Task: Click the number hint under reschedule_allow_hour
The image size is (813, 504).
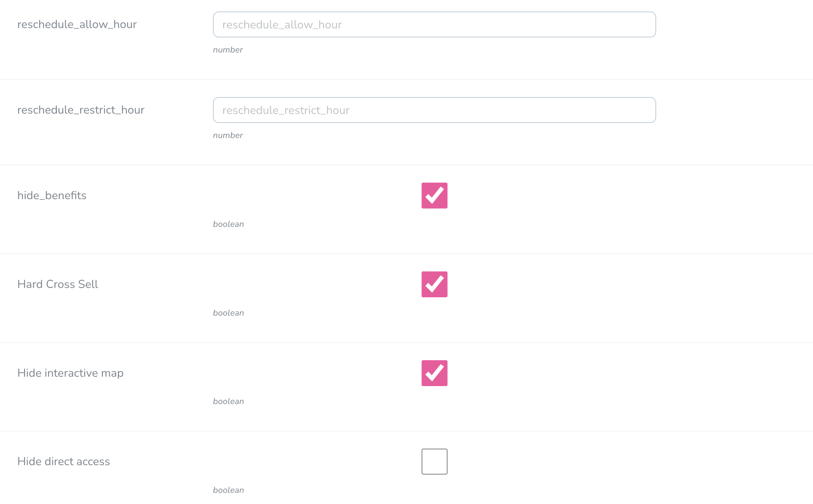Action: pos(228,50)
